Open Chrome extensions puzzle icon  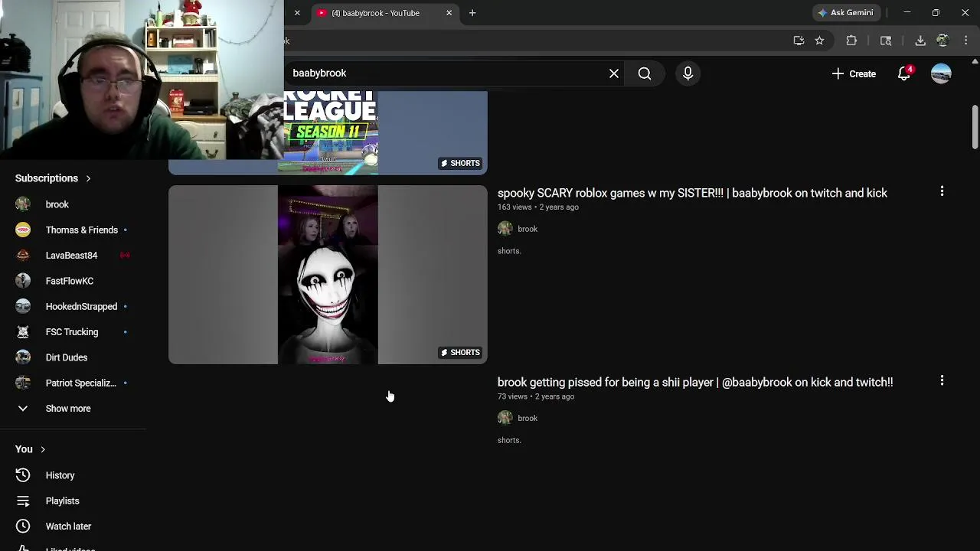point(851,41)
